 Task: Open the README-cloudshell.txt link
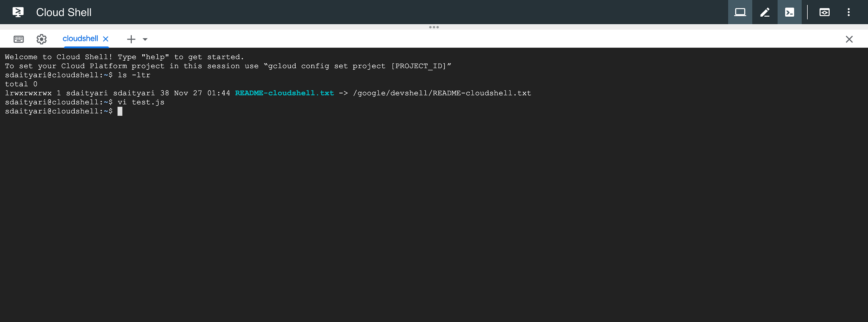284,93
